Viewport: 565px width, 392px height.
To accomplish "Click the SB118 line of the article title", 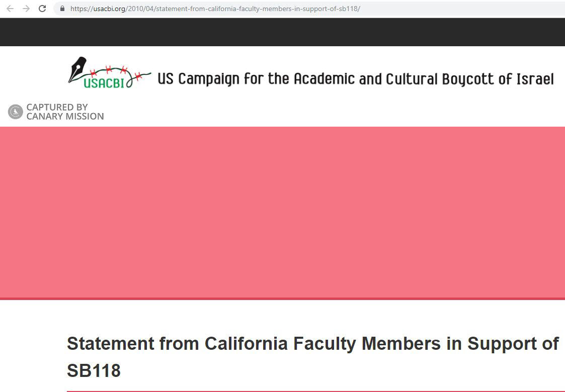I will coord(94,370).
